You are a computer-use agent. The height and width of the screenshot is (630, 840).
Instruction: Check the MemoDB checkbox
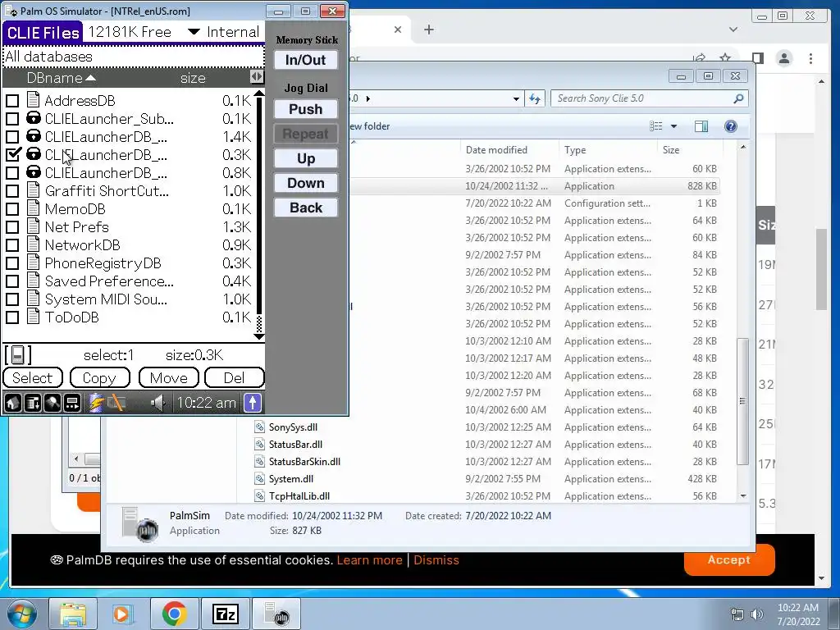[x=12, y=209]
